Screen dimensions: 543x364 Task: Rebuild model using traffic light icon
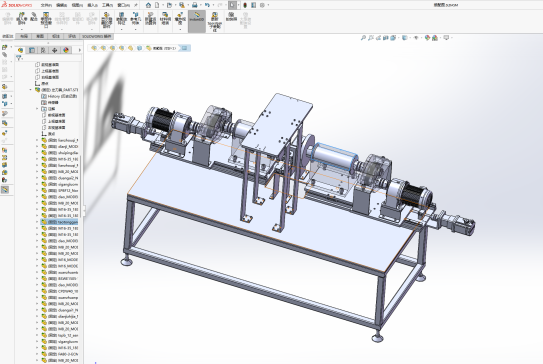click(x=245, y=5)
